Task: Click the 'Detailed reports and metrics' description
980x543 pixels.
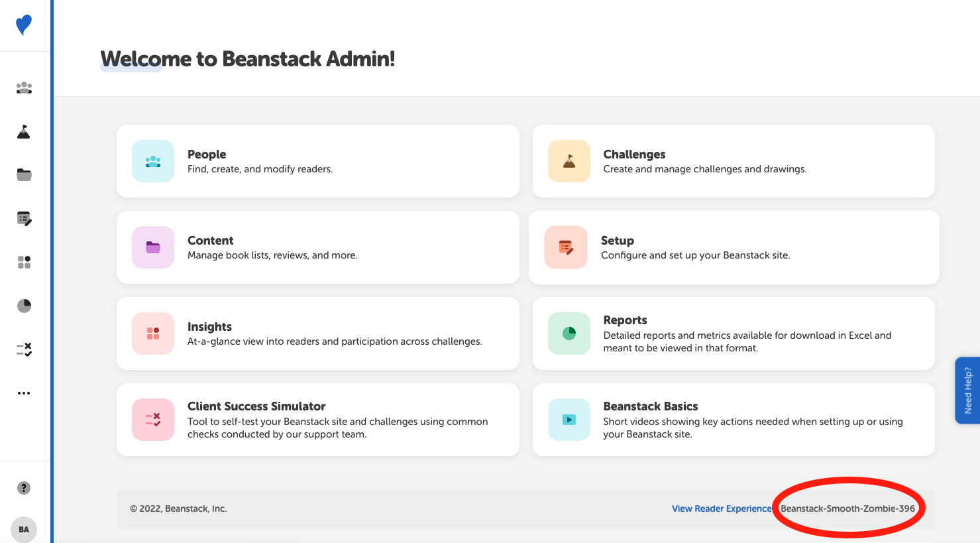Action: click(x=747, y=341)
